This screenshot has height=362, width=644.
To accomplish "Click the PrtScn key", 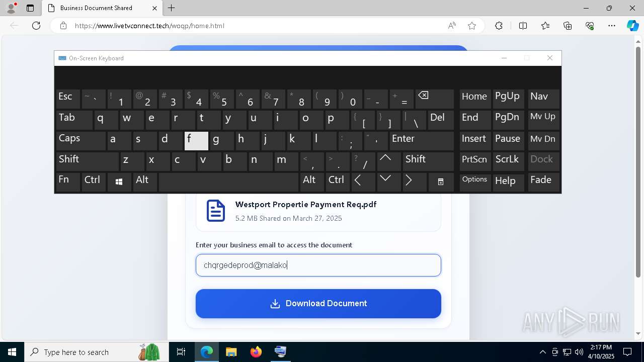I will point(475,161).
